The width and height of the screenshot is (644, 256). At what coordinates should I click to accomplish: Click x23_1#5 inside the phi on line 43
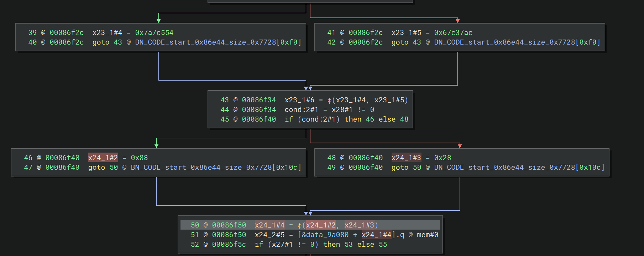click(389, 100)
